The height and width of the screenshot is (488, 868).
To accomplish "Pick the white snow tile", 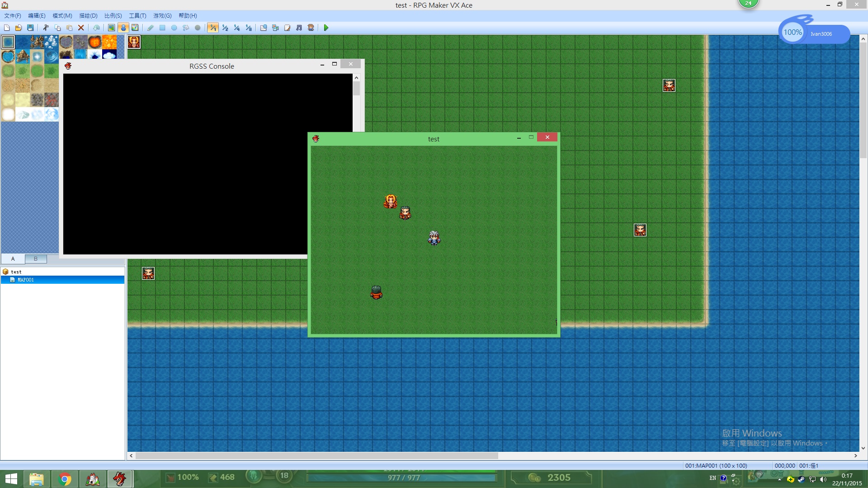I will point(8,115).
